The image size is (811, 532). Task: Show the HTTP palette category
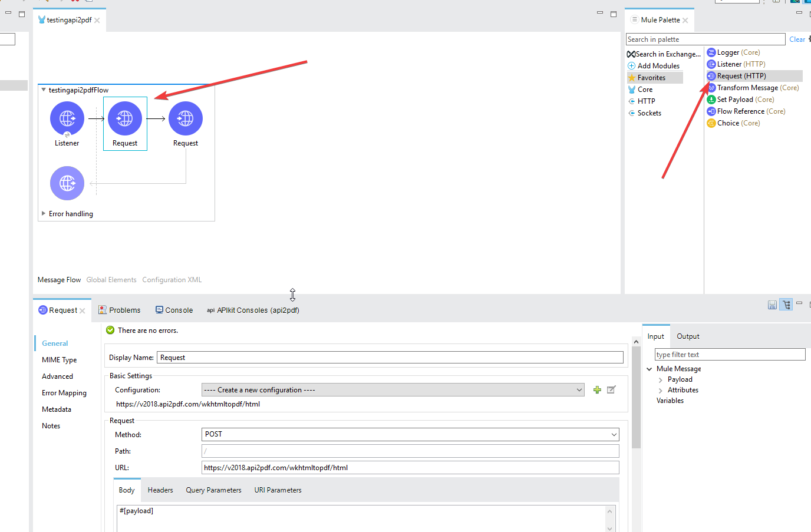pos(641,101)
